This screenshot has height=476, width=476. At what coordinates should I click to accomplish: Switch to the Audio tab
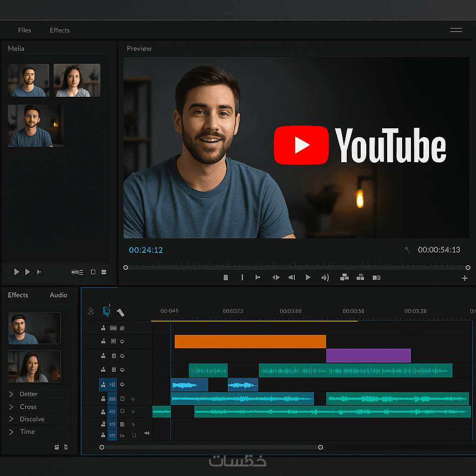pos(58,295)
